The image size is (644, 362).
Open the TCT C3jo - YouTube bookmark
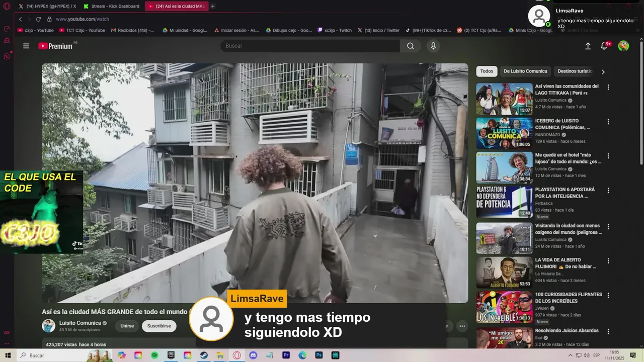82,30
